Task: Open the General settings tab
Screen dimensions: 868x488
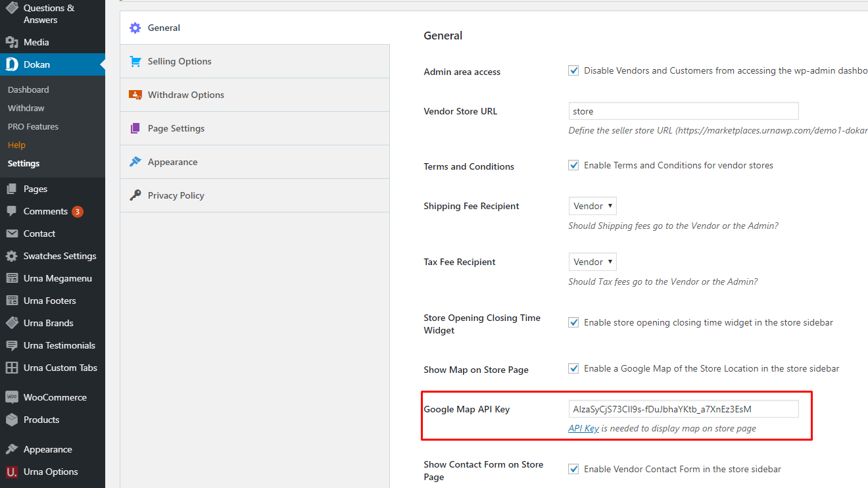Action: coord(255,28)
